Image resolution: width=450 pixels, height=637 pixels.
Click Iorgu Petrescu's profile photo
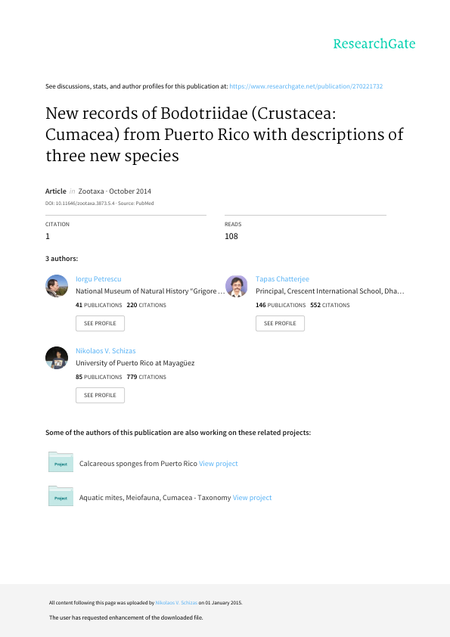[x=56, y=286]
